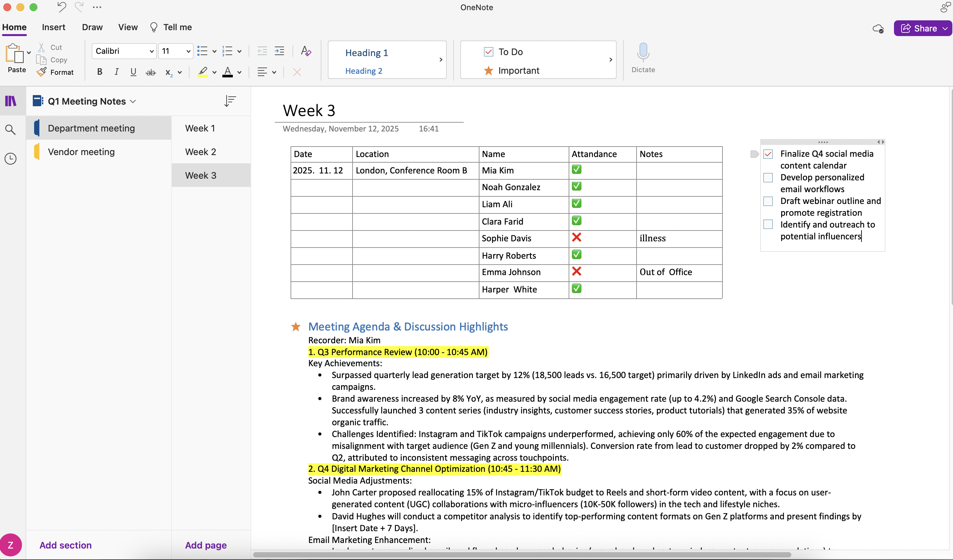Viewport: 953px width, 560px height.
Task: Open the recent notes clock icon
Action: tap(10, 158)
